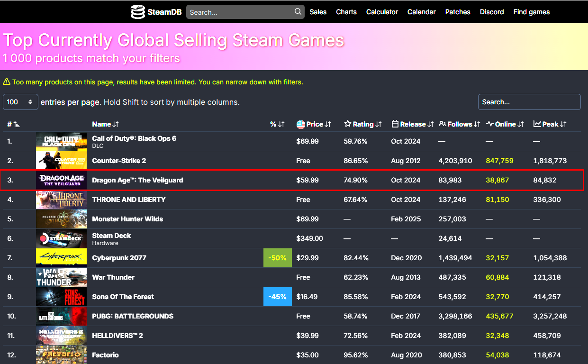Open the Factorio link
588x364 pixels.
tap(105, 355)
